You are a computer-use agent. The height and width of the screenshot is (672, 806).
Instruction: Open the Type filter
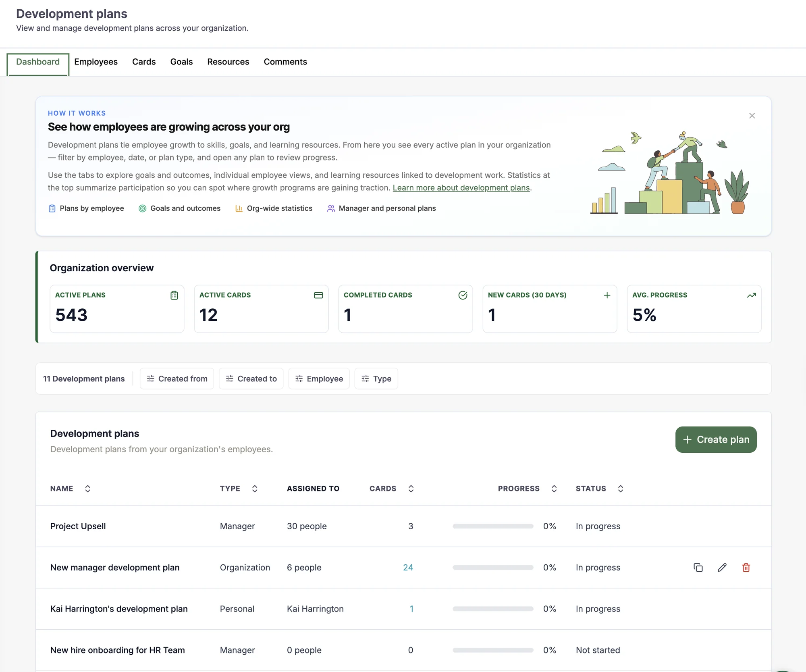pos(376,379)
